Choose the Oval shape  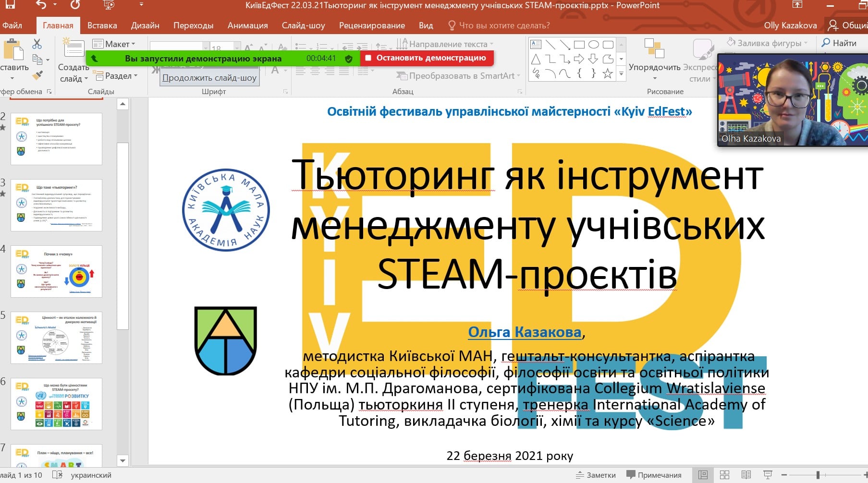tap(594, 45)
